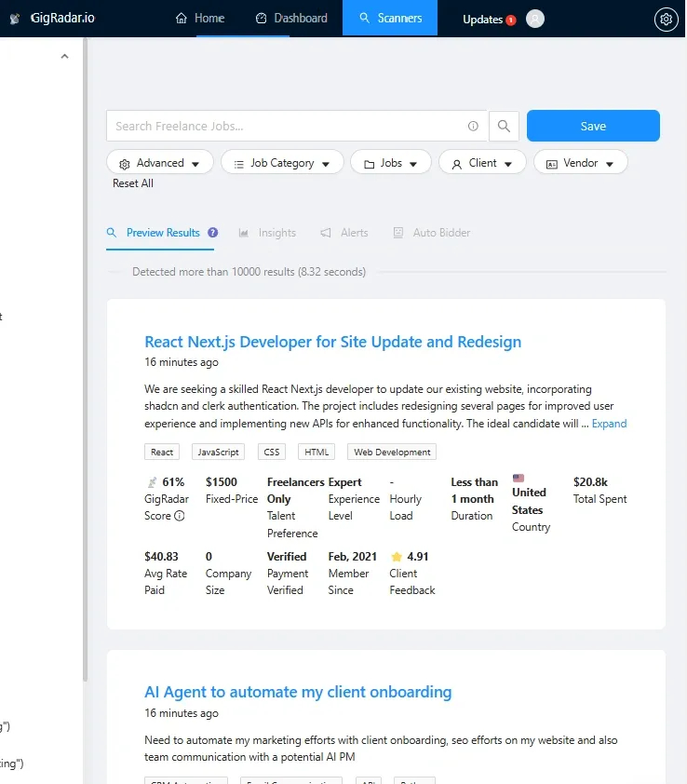Switch to the Auto Bidder tab

pyautogui.click(x=432, y=233)
